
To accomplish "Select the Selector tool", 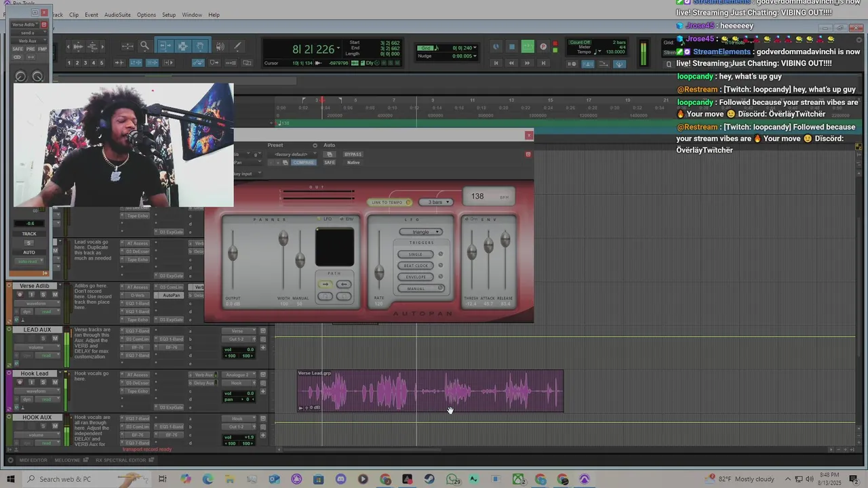I will [183, 46].
